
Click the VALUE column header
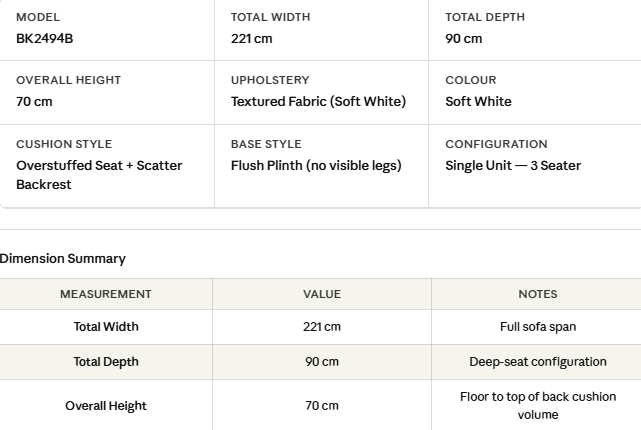(x=322, y=294)
